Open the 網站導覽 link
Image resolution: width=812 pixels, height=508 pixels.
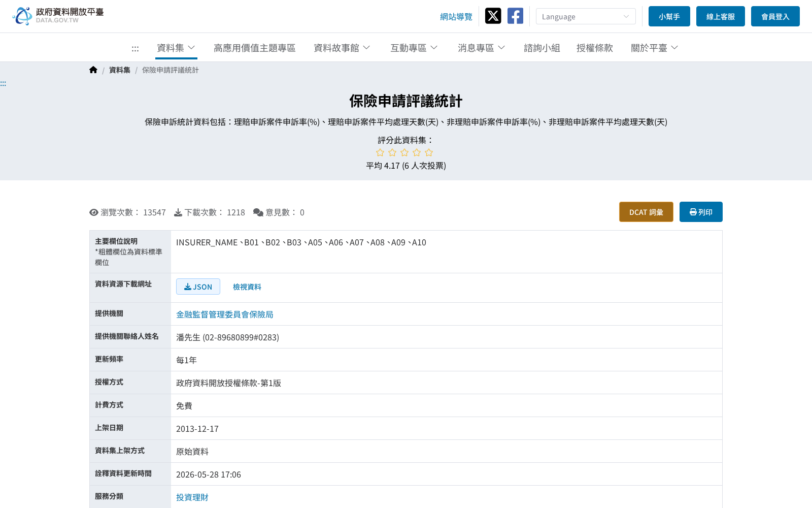(456, 17)
